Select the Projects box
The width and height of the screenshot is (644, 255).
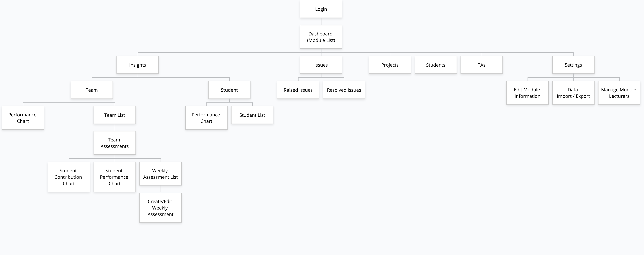click(390, 65)
